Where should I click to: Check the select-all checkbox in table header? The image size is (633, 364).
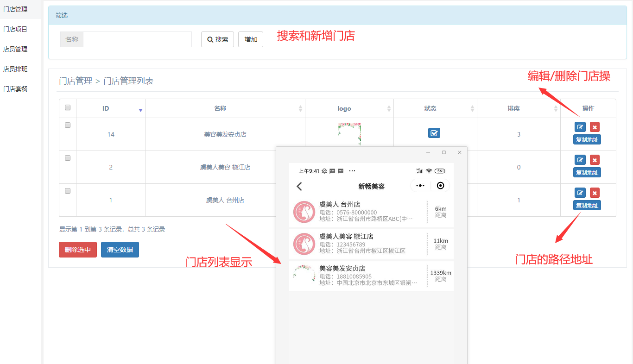pyautogui.click(x=68, y=107)
